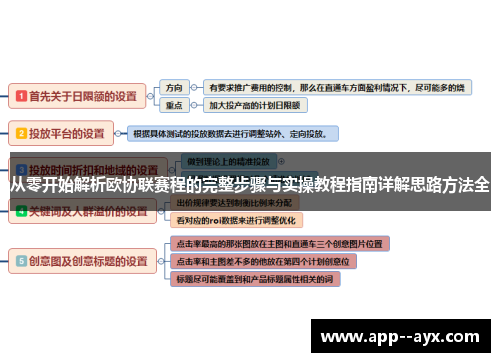This screenshot has width=500, height=362.
Task: Select the 投放平台的设置 topic node
Action: point(61,133)
